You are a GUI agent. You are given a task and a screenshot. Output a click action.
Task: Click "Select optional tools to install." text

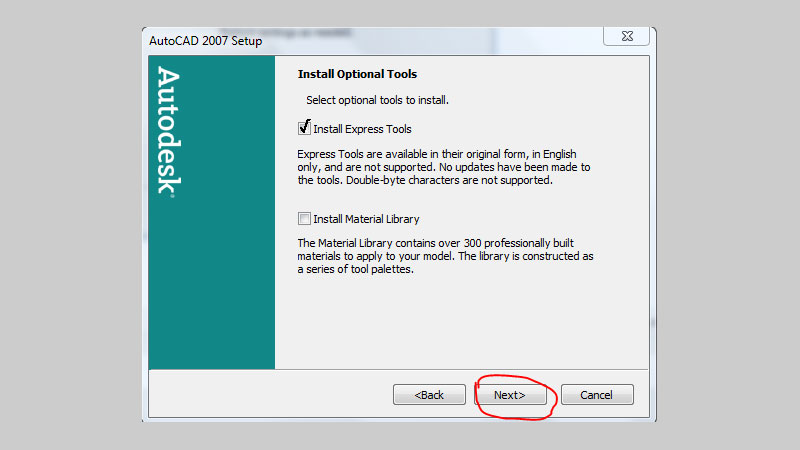377,100
